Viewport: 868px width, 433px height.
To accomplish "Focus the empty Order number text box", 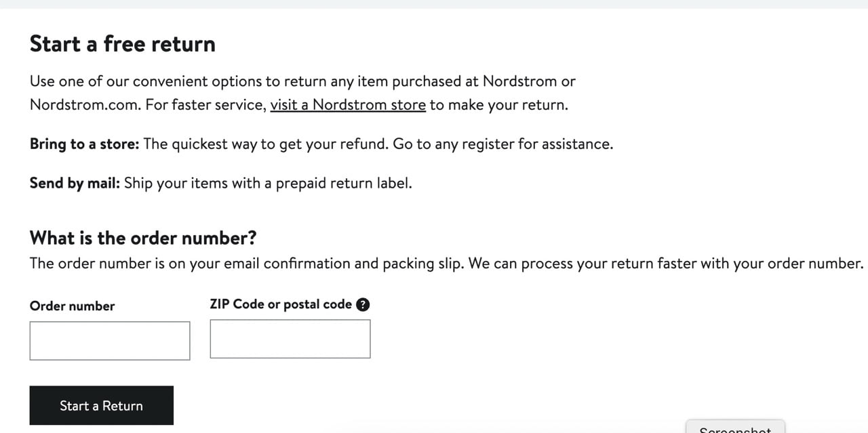I will tap(109, 340).
